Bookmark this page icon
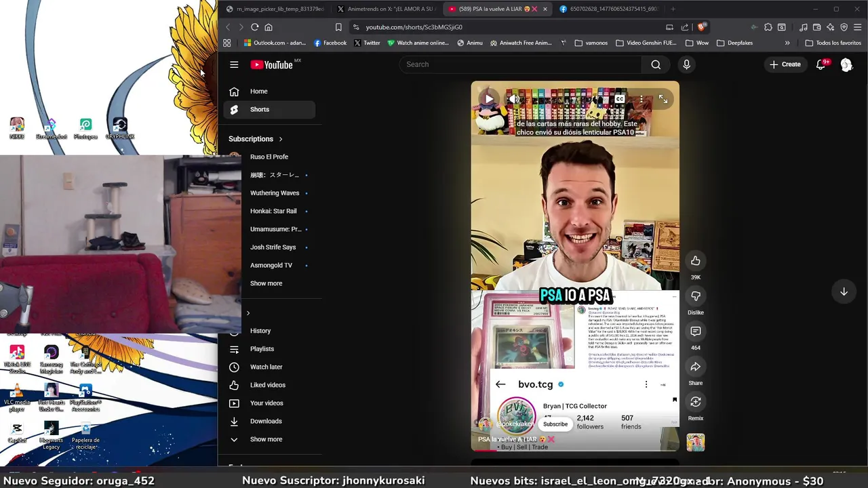 338,27
